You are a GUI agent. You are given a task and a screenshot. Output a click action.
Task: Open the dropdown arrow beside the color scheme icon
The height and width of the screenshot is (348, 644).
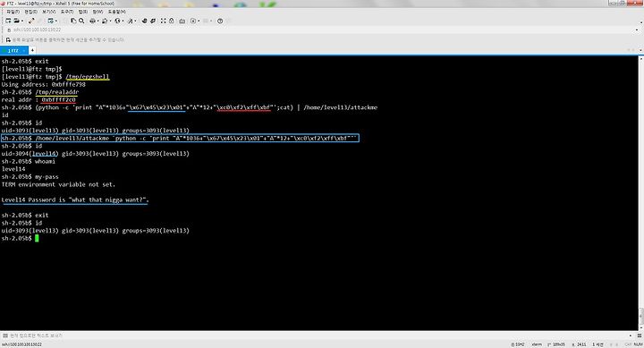coord(111,21)
